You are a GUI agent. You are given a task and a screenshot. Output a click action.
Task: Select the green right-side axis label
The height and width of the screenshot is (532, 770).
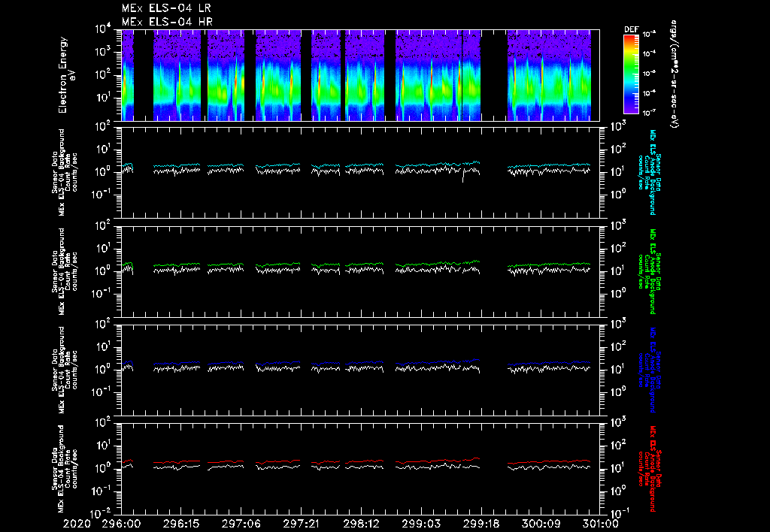pyautogui.click(x=649, y=271)
